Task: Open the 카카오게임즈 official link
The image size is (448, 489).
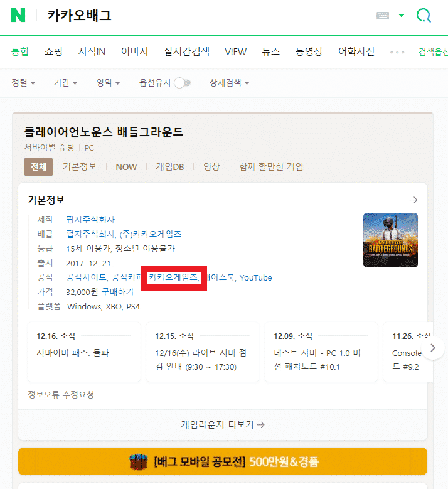Action: click(x=173, y=277)
